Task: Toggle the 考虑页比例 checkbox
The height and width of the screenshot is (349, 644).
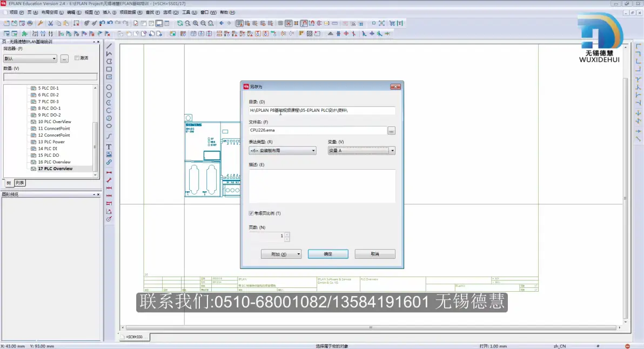Action: point(251,213)
